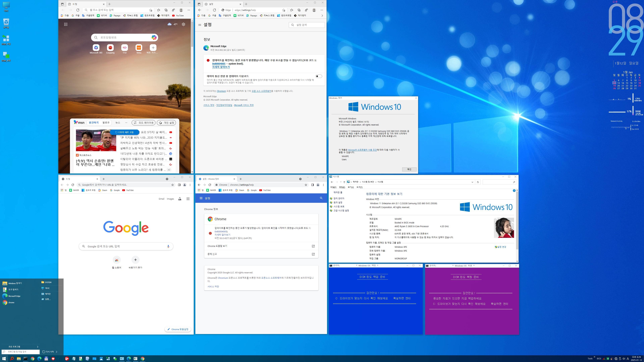Go up one level in System window navigation

click(x=344, y=182)
